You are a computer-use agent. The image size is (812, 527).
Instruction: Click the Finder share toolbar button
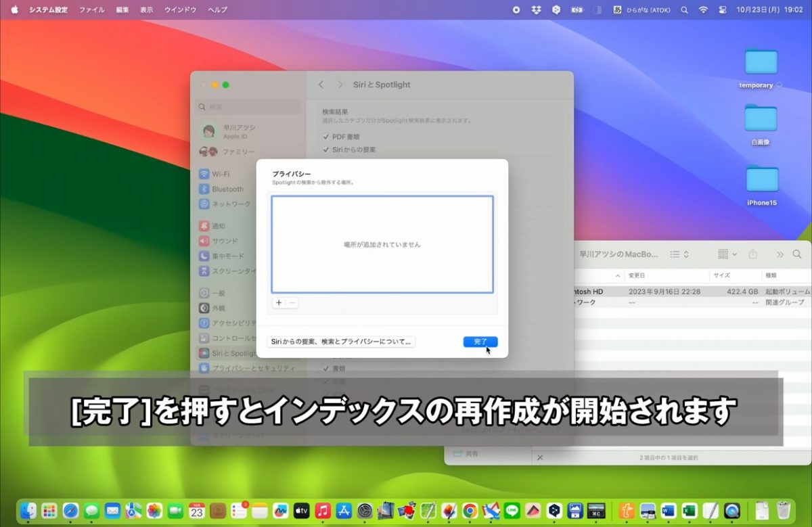[x=753, y=254]
